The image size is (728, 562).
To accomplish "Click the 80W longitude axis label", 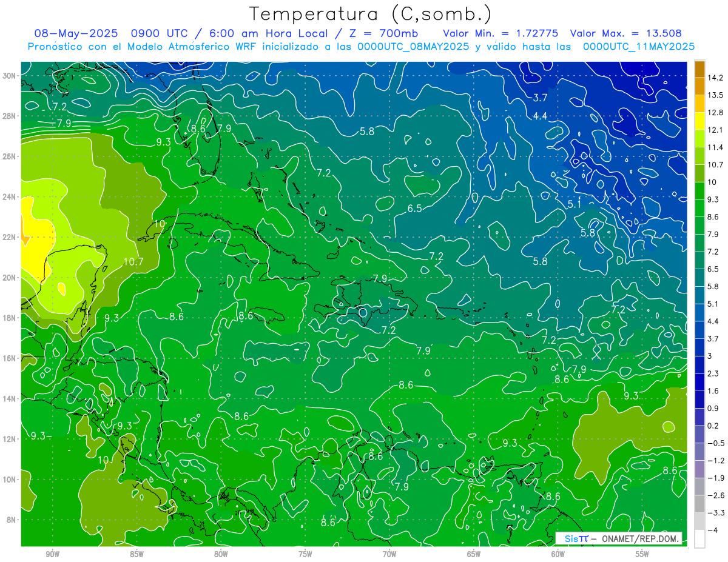I will (221, 554).
